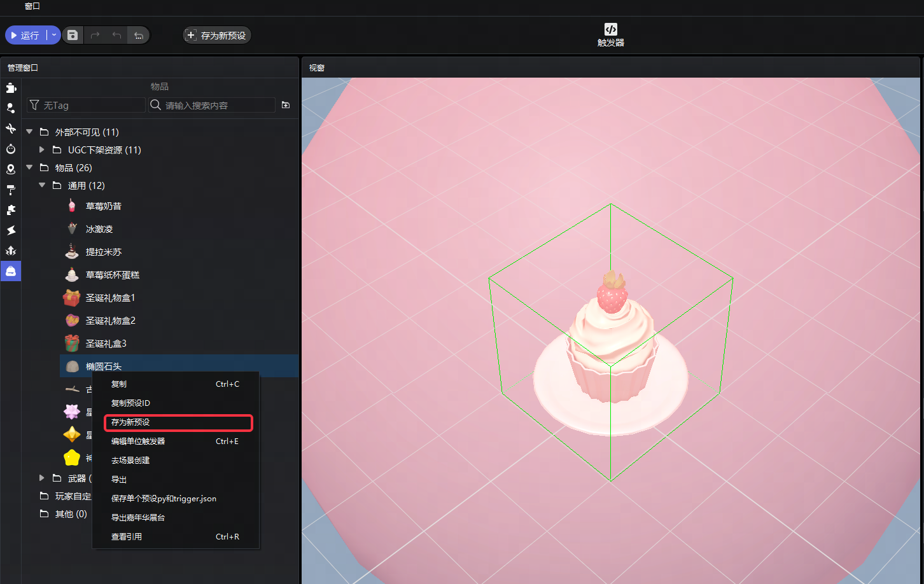The image size is (924, 584).
Task: Click the add-folder icon beside search box
Action: (x=286, y=105)
